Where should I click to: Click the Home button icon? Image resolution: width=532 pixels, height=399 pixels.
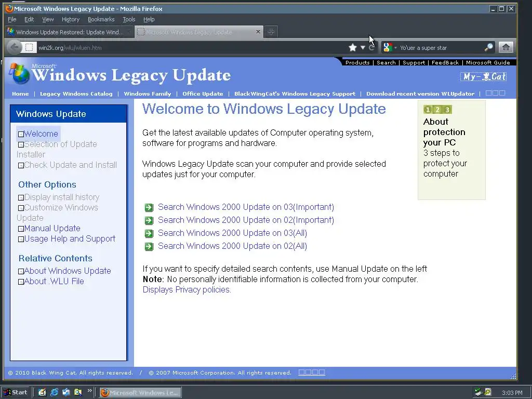point(506,47)
